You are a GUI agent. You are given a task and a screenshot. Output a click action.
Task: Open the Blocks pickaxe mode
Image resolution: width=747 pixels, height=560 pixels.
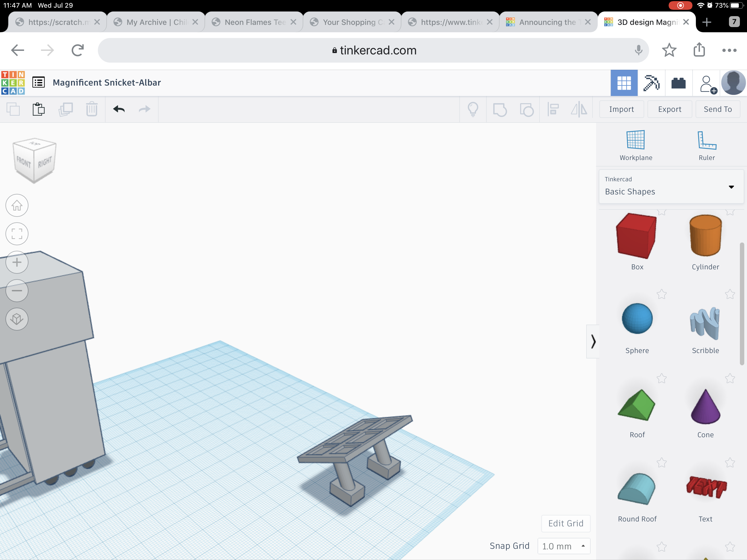click(x=651, y=83)
